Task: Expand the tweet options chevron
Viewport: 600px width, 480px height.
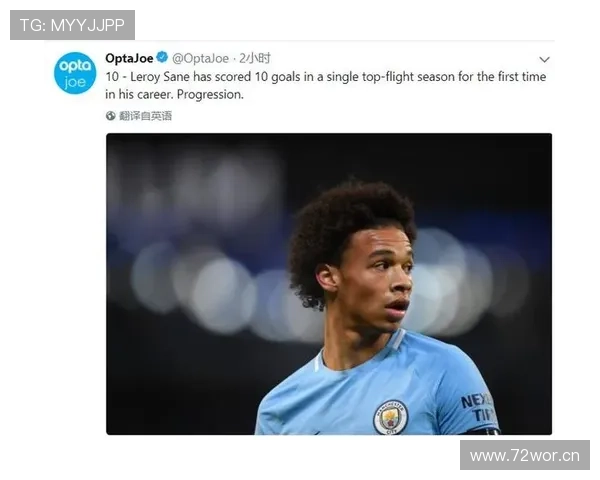Action: point(544,59)
